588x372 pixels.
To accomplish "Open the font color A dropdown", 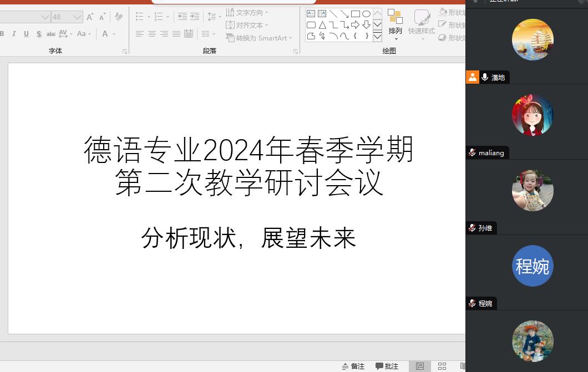I will coord(114,34).
